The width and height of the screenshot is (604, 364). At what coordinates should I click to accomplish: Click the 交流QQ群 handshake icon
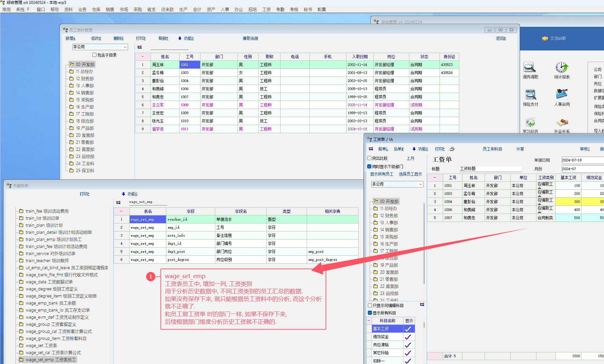point(545,39)
